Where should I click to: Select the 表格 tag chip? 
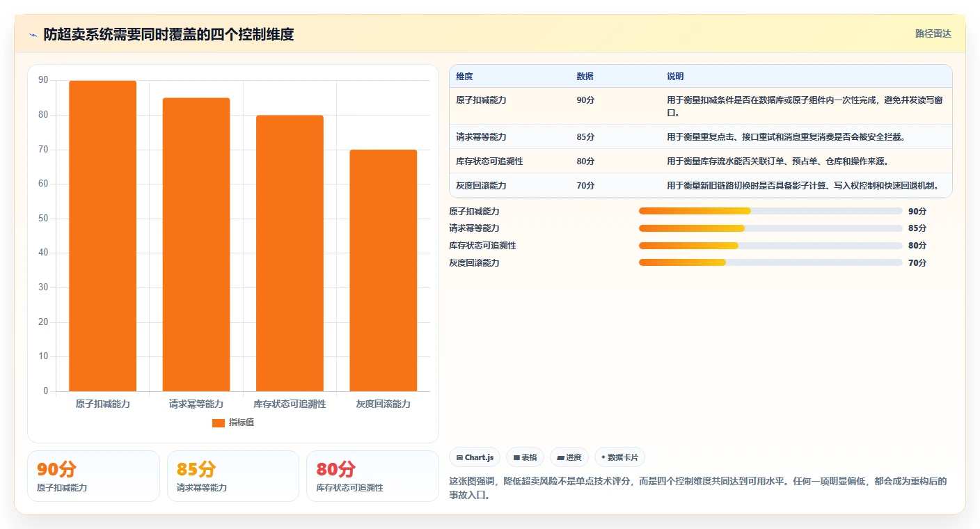(x=525, y=457)
